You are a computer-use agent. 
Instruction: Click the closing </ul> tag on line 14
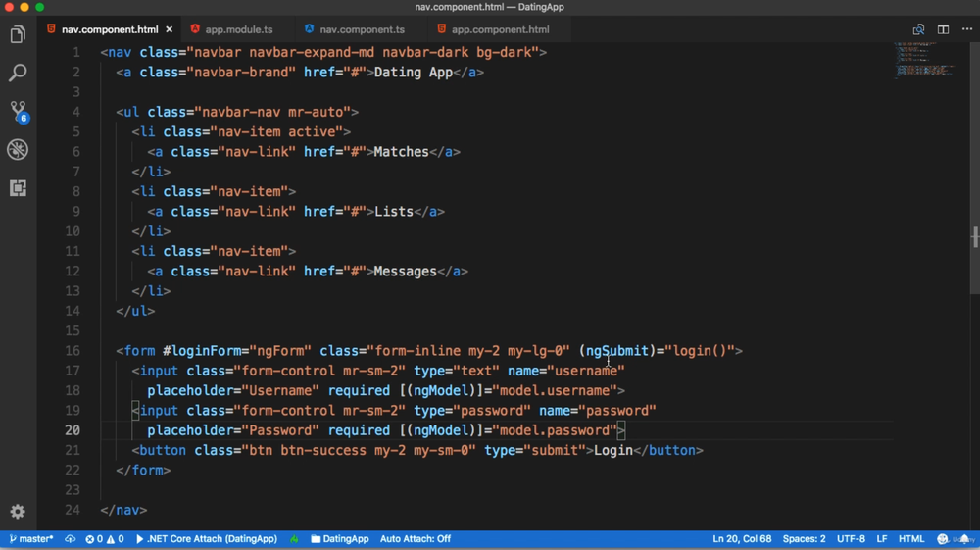(135, 311)
